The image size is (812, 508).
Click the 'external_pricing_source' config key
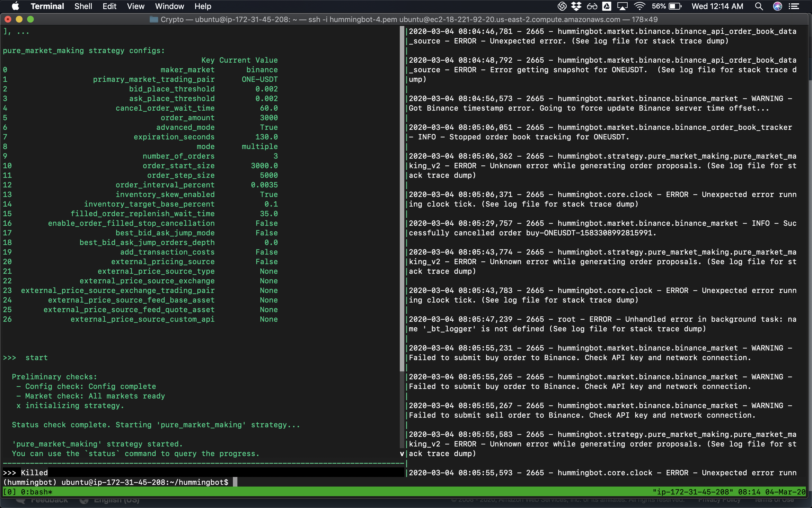pyautogui.click(x=163, y=261)
